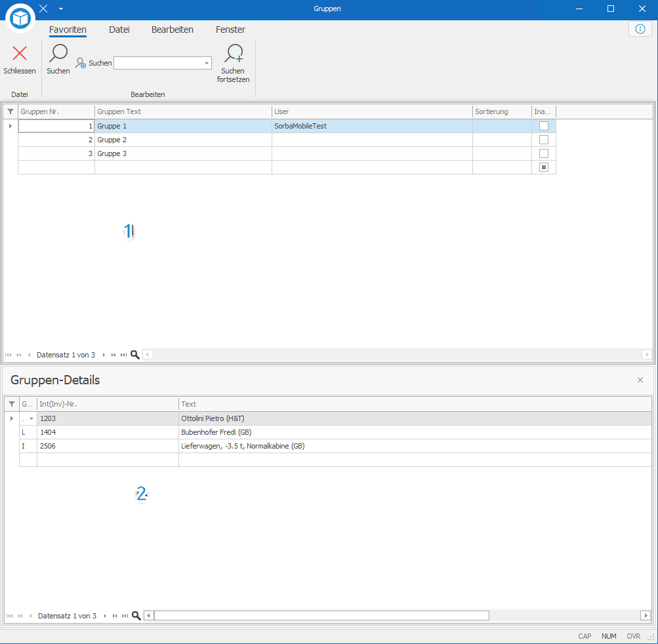This screenshot has height=644, width=658.
Task: Click search magnifier in Gruppen-Details navigator
Action: click(x=136, y=616)
